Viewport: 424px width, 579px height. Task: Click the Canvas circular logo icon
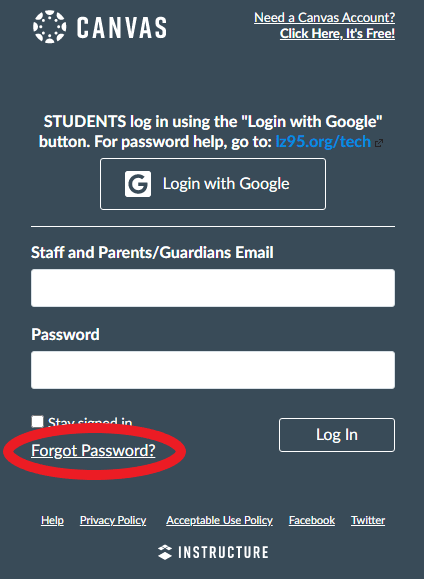(49, 27)
